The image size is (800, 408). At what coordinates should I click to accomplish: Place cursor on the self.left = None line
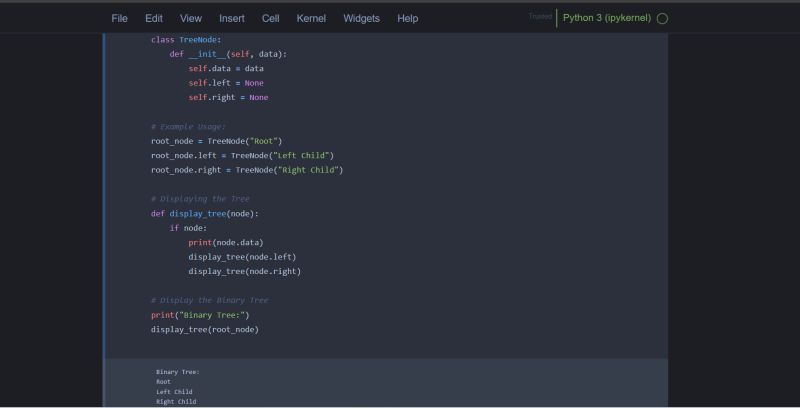click(226, 83)
